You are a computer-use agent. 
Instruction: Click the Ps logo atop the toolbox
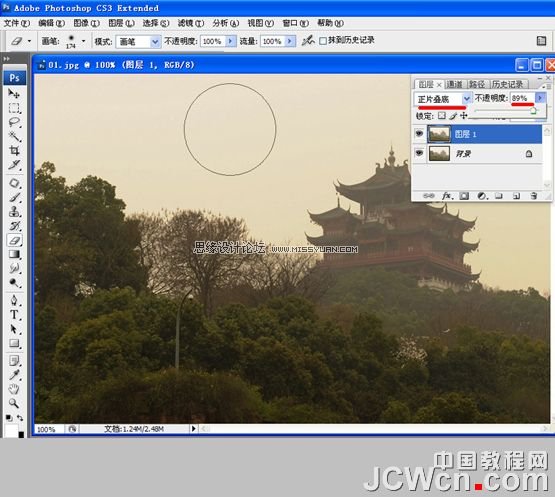(15, 78)
